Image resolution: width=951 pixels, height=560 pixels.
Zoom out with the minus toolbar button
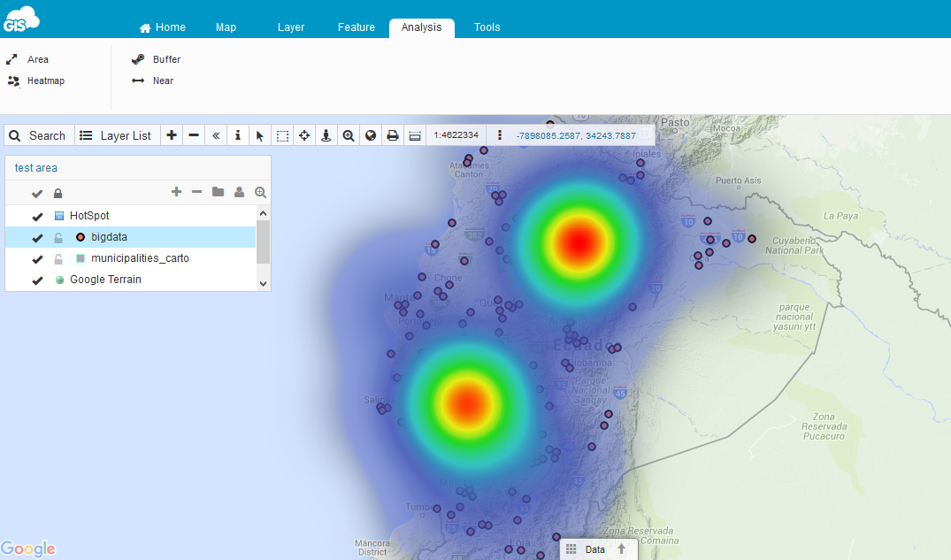click(194, 135)
